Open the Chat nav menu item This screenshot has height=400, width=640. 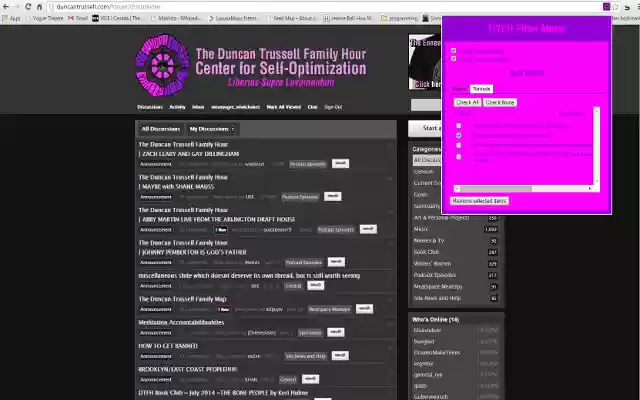pos(312,107)
